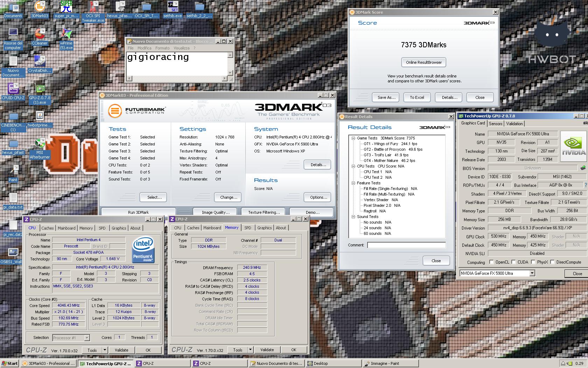Screen dimensions: 588x368
Task: Open the CCleaner desktop shortcut
Action: pyautogui.click(x=40, y=37)
